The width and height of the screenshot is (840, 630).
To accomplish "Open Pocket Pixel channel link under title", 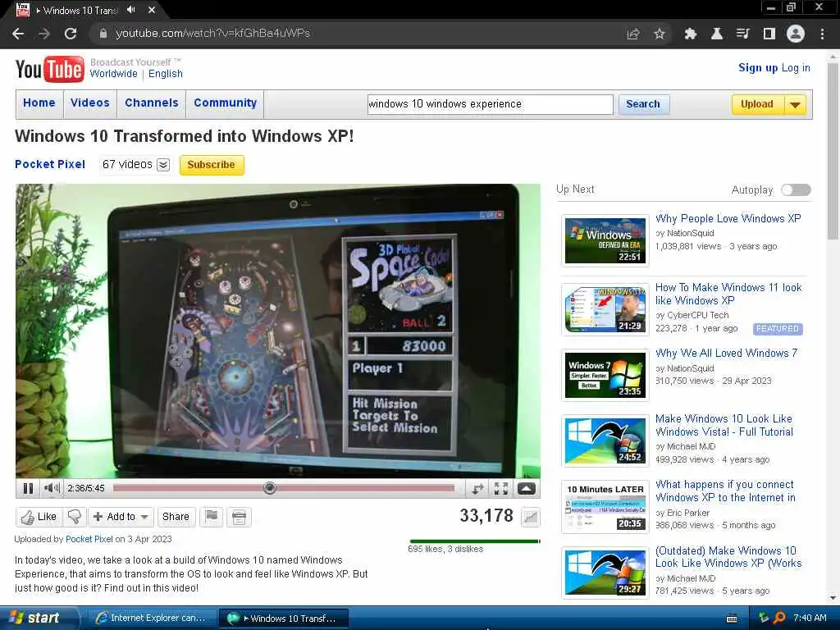I will 50,164.
